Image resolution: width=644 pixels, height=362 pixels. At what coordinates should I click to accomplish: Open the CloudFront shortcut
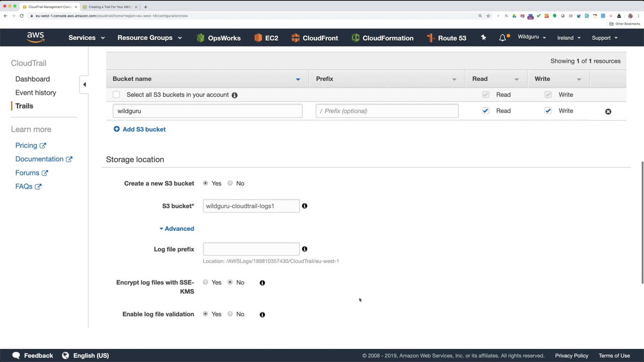[x=314, y=38]
